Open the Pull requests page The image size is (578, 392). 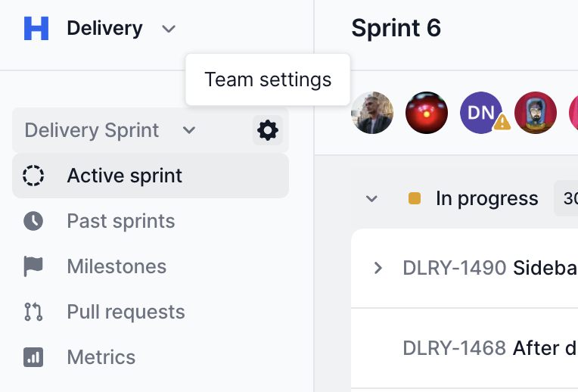click(126, 312)
